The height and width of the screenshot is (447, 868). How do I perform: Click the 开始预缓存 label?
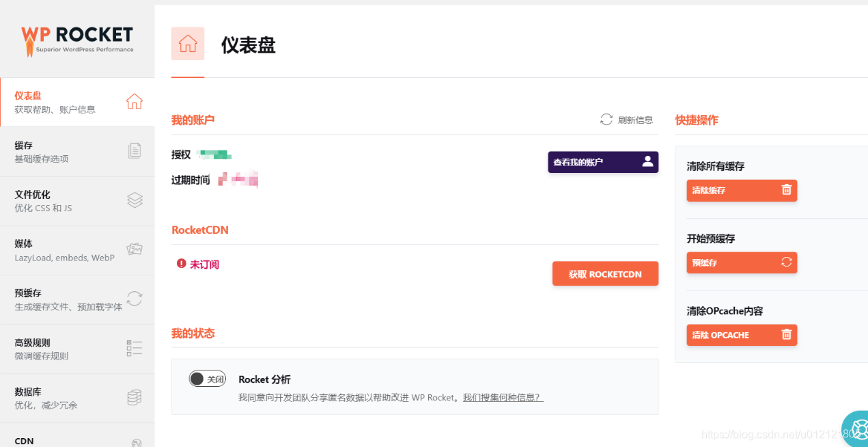pyautogui.click(x=710, y=239)
